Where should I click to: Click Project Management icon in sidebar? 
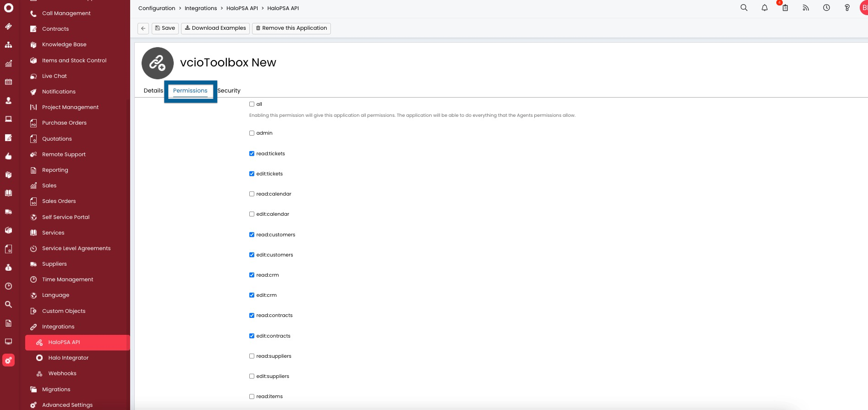[x=33, y=107]
